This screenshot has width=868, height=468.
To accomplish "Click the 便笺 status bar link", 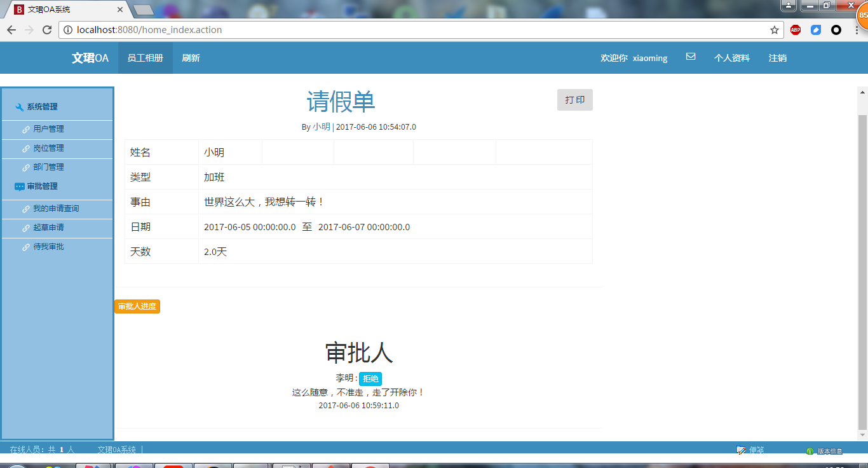I will point(757,450).
